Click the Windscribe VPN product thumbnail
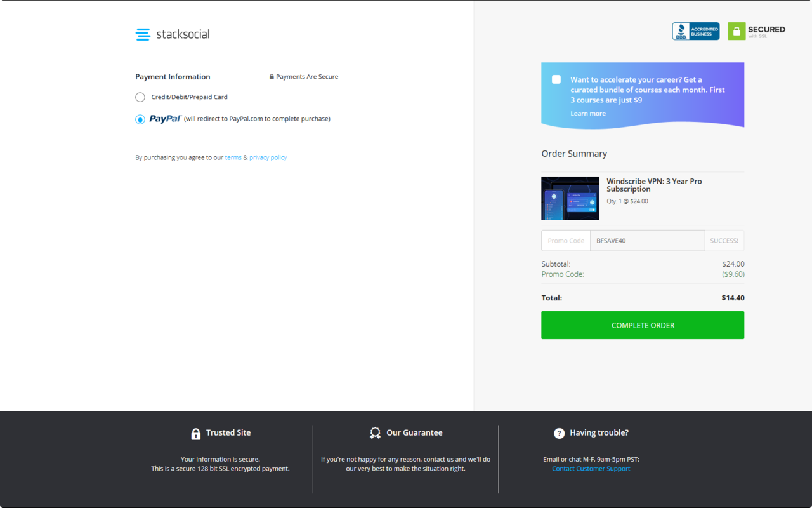The width and height of the screenshot is (812, 508). click(570, 198)
